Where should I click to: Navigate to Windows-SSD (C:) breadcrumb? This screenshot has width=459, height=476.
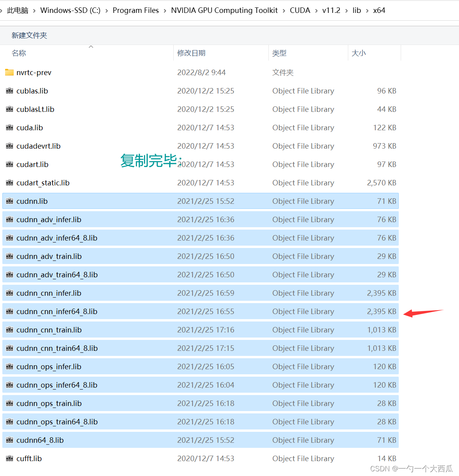(x=70, y=11)
